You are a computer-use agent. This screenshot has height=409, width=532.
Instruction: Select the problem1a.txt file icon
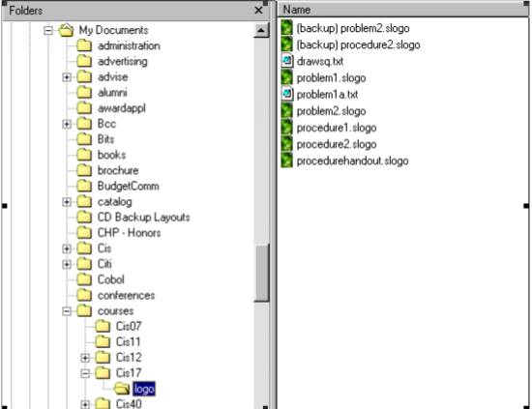point(286,94)
